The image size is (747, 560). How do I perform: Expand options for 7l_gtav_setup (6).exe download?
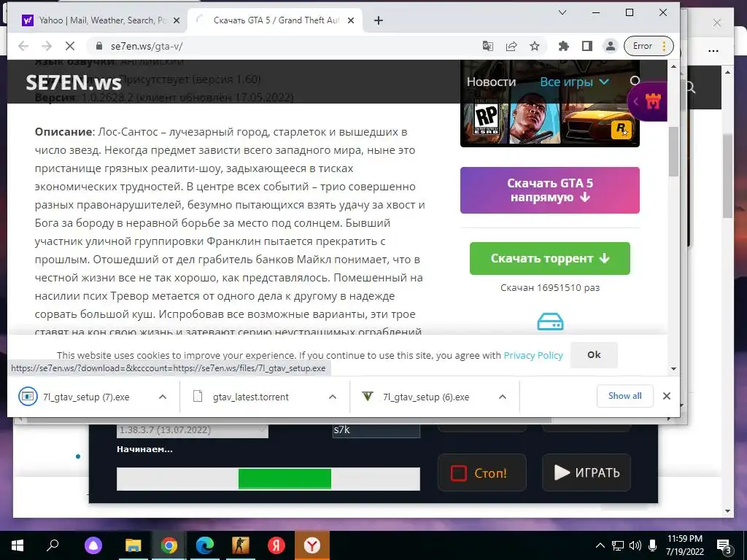click(x=502, y=397)
